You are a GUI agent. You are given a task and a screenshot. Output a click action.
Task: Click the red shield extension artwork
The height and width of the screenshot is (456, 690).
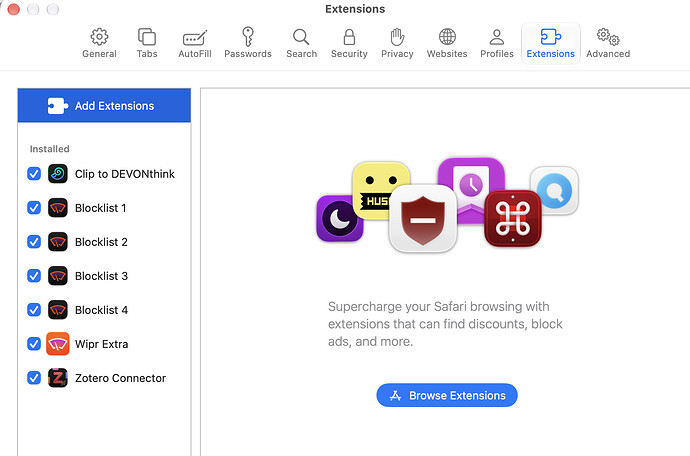click(423, 219)
